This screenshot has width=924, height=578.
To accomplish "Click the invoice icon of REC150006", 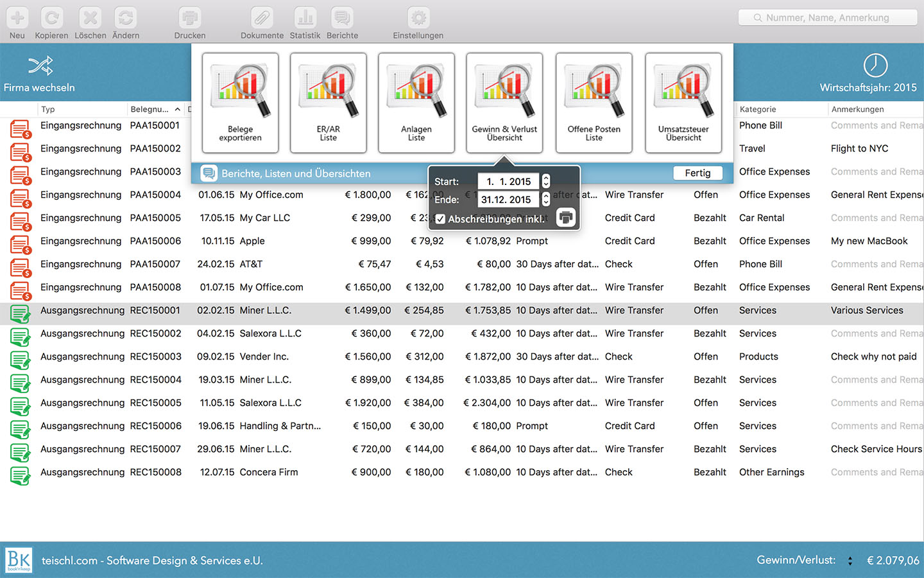I will pos(21,430).
